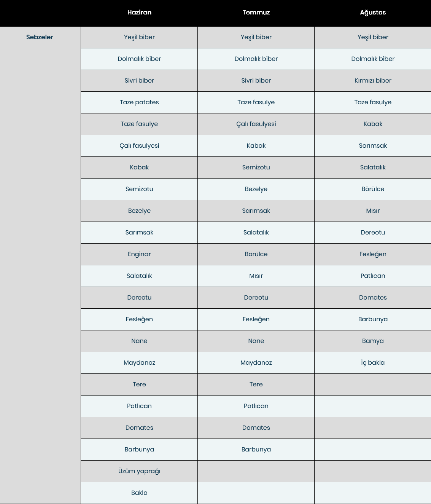The image size is (431, 504).
Task: Click the Ağustos column header
Action: pos(373,13)
